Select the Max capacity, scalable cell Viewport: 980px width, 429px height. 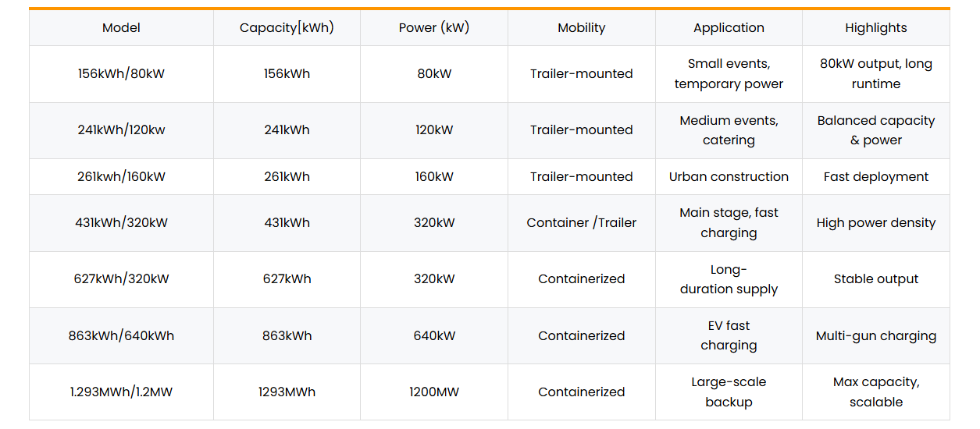[x=876, y=392]
